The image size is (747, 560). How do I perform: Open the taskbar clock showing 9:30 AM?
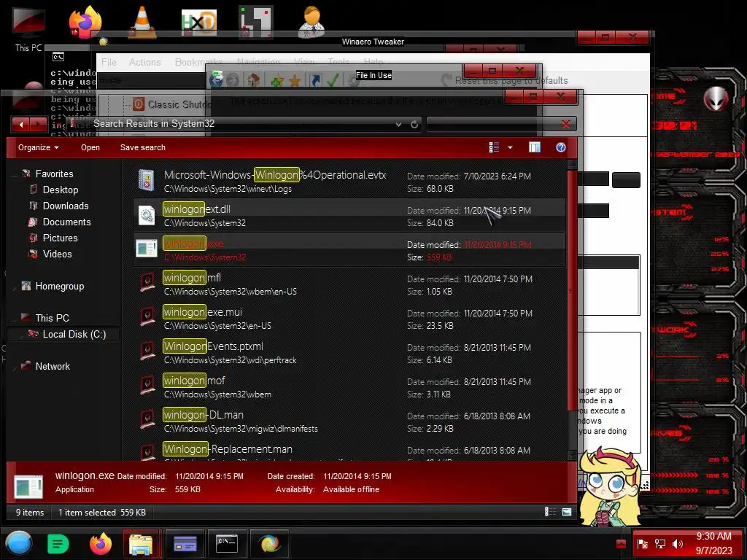tap(713, 543)
